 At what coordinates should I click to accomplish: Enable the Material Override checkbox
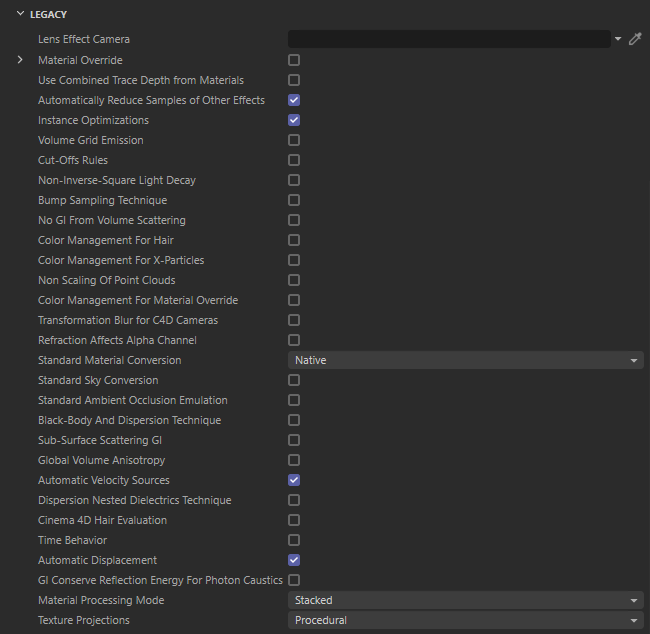click(x=294, y=60)
